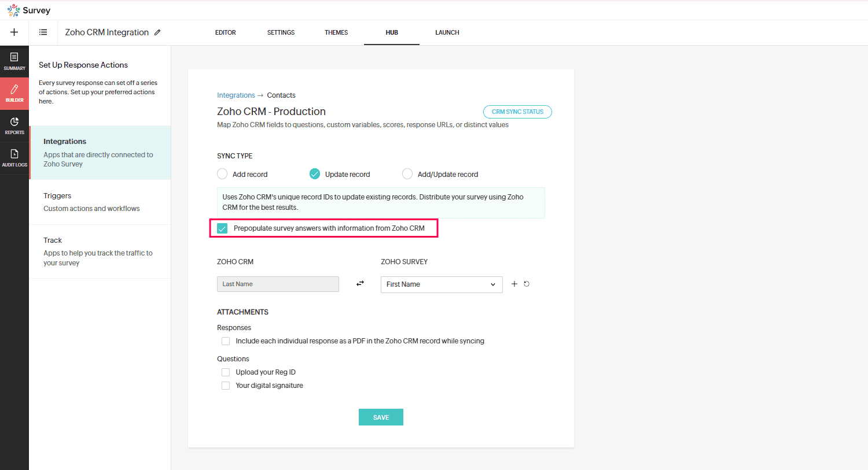Open the Summary sidebar icon
Image resolution: width=868 pixels, height=470 pixels.
(x=14, y=61)
